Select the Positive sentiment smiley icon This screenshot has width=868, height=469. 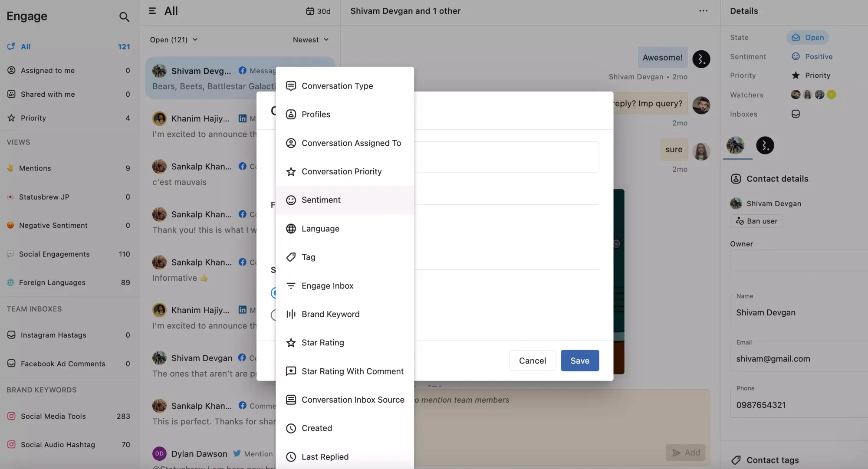[x=796, y=56]
